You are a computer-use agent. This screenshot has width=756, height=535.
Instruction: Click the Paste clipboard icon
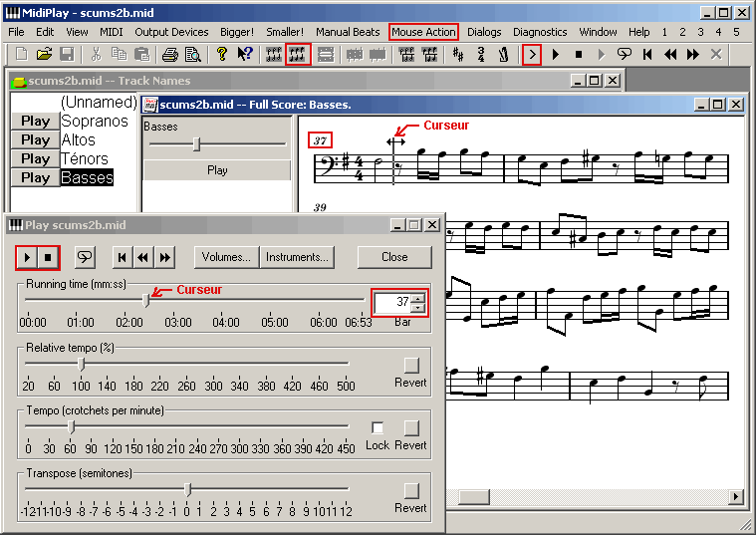coord(141,54)
